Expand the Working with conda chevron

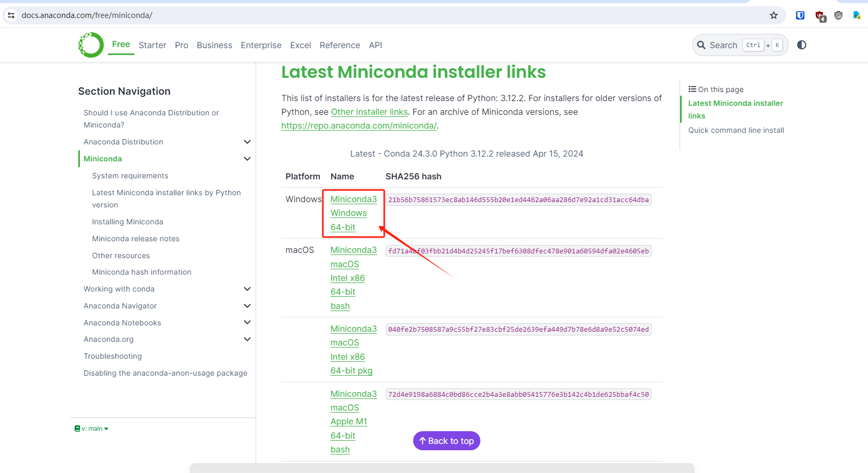click(x=247, y=289)
